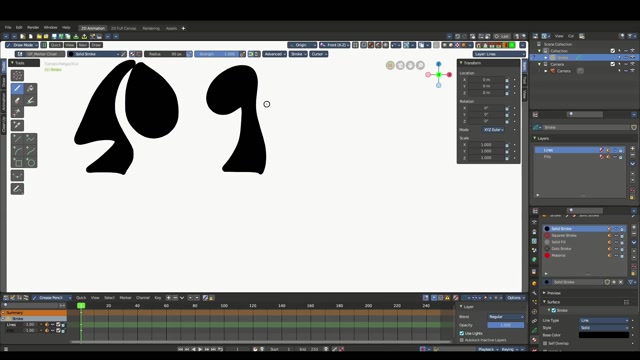Select the Eyedropper tool
Screen dimensions: 640x360
(x=17, y=125)
